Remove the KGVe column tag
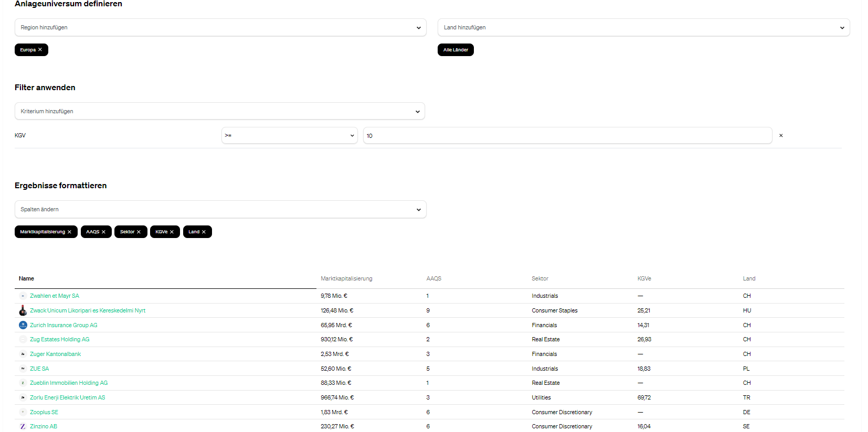This screenshot has height=432, width=868. [x=172, y=232]
